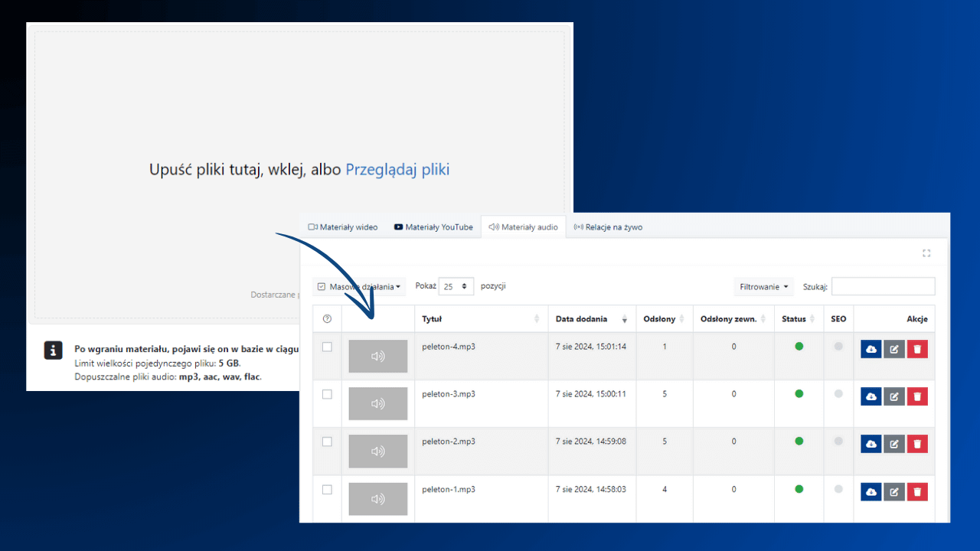Image resolution: width=980 pixels, height=551 pixels.
Task: Edit the peleton-1.mp3 entry
Action: click(x=894, y=491)
